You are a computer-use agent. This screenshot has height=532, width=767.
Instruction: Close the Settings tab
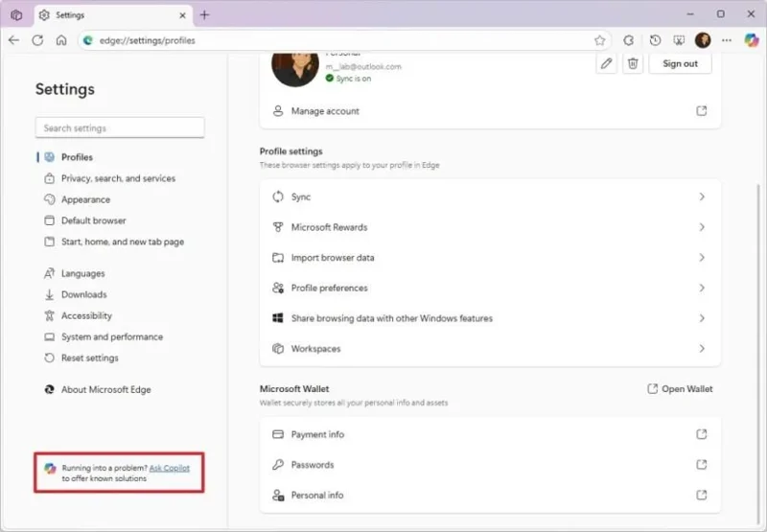tap(182, 15)
